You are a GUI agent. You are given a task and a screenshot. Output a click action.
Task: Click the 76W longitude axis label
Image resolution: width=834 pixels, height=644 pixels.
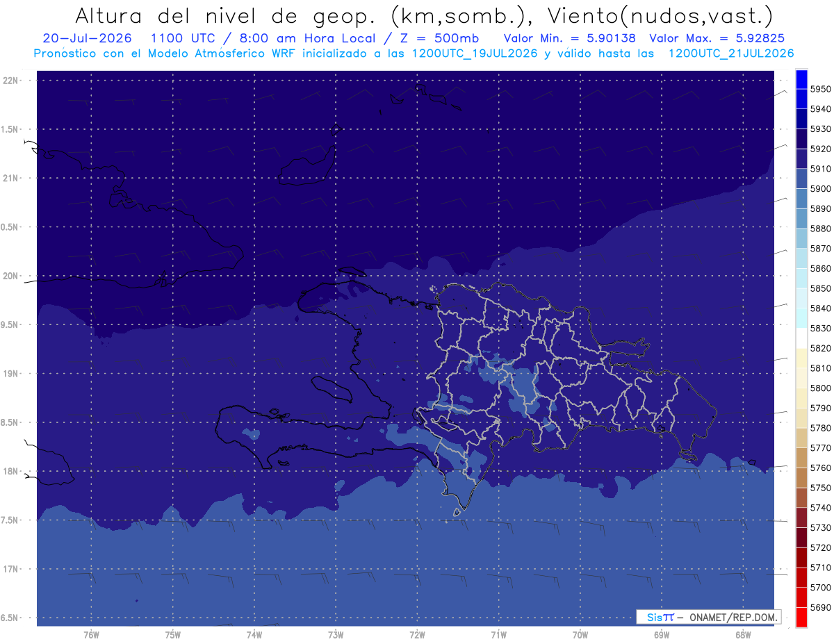point(91,634)
